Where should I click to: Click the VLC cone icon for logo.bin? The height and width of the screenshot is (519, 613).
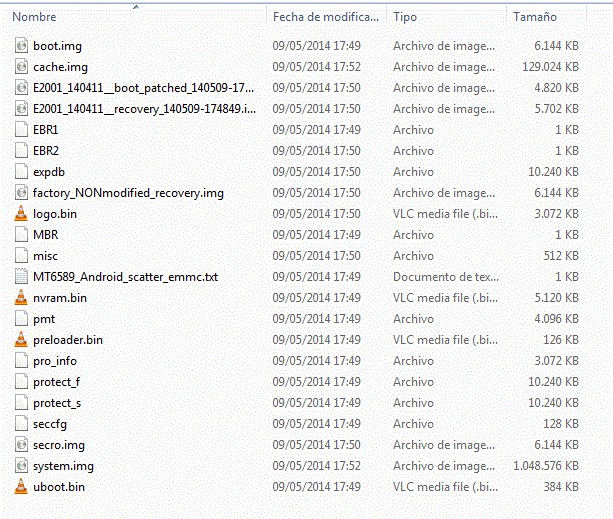(23, 214)
